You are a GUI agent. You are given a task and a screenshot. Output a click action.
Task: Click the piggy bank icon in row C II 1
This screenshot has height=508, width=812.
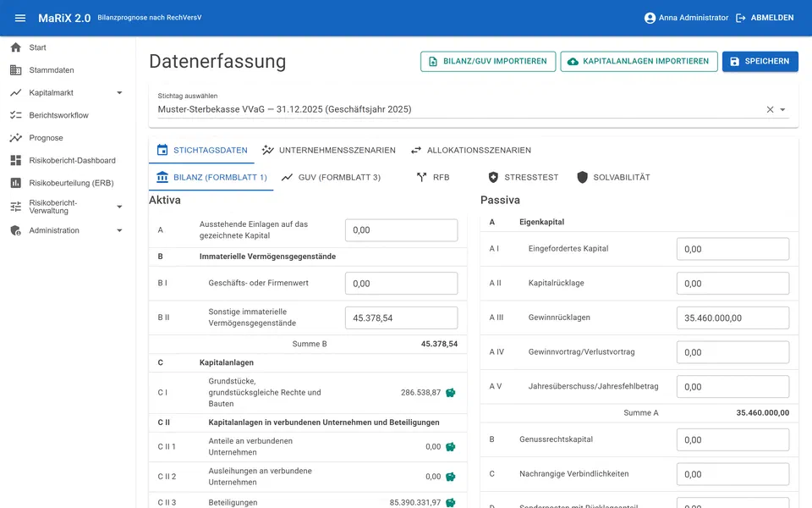pos(451,447)
